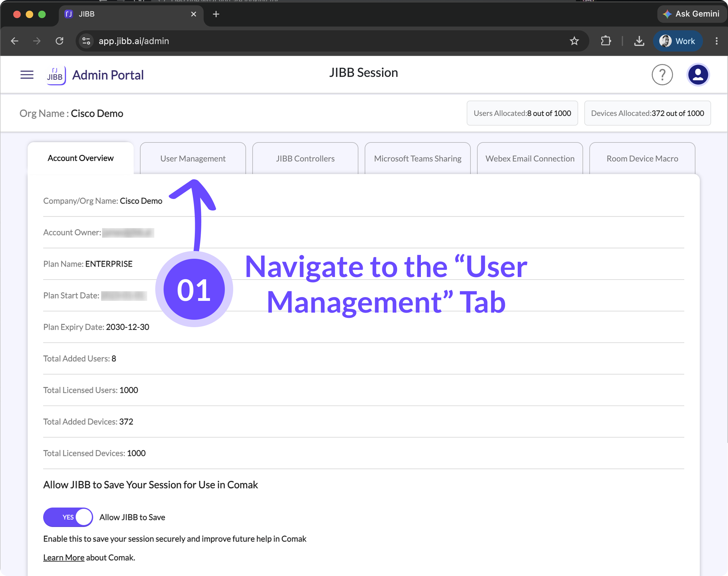This screenshot has width=728, height=576.
Task: Open the user profile avatar menu
Action: click(x=698, y=75)
